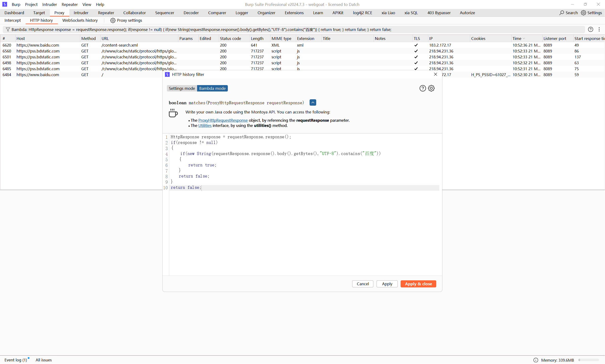Select history row 6560

[302, 51]
